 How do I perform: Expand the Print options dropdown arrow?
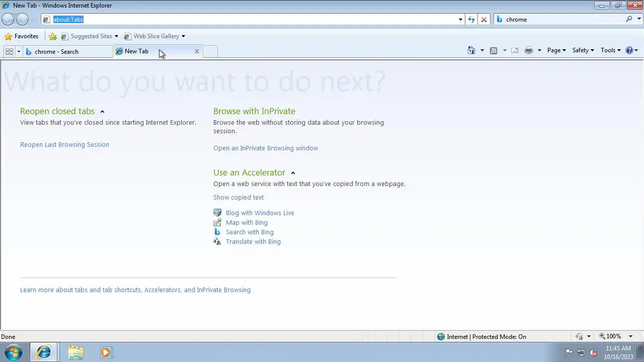[539, 50]
